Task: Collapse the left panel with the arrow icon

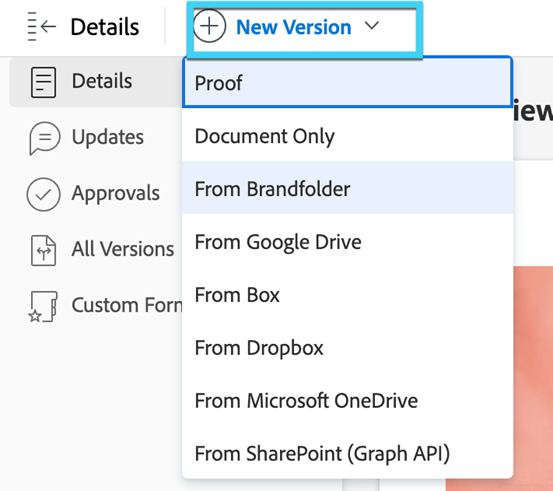Action: click(42, 26)
